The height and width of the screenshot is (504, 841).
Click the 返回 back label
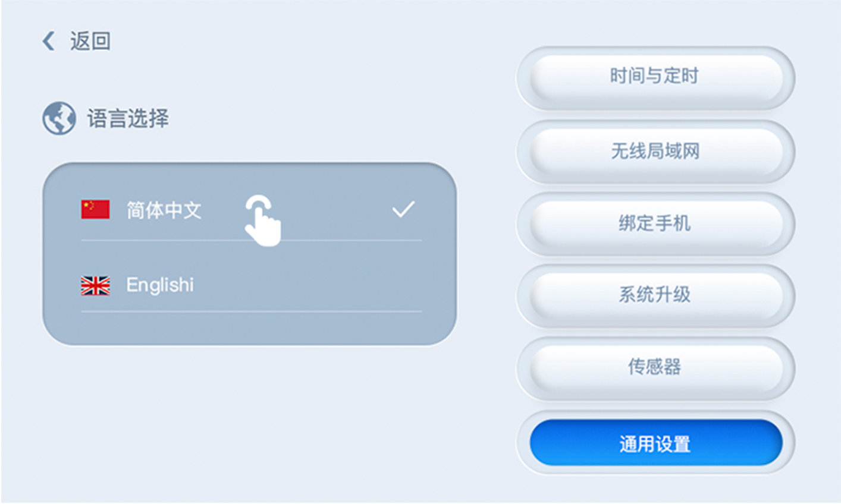point(90,41)
